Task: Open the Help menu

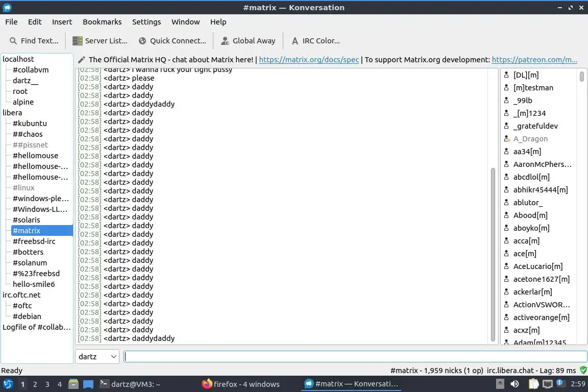Action: (218, 22)
